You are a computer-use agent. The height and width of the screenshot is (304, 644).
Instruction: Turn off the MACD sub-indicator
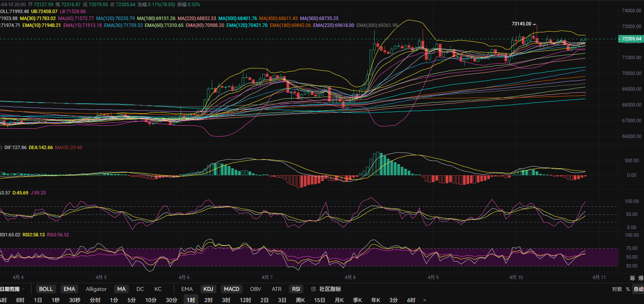[231, 289]
